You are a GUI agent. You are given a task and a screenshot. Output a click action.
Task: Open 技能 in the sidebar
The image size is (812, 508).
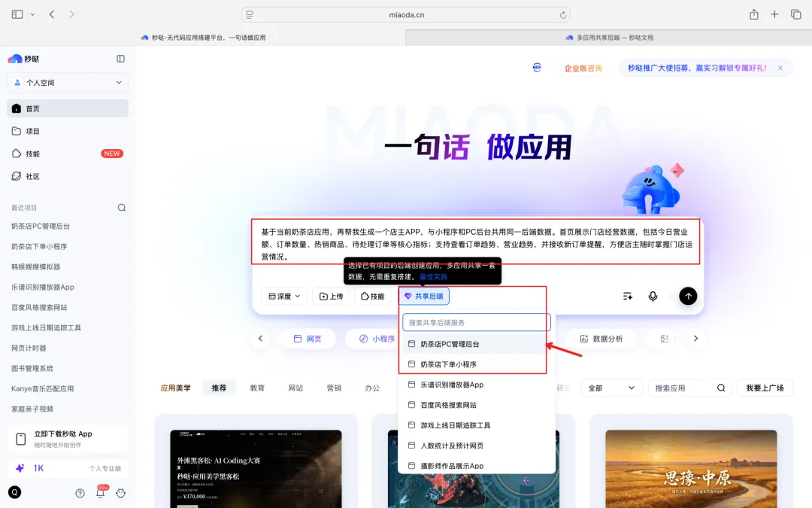click(x=68, y=154)
